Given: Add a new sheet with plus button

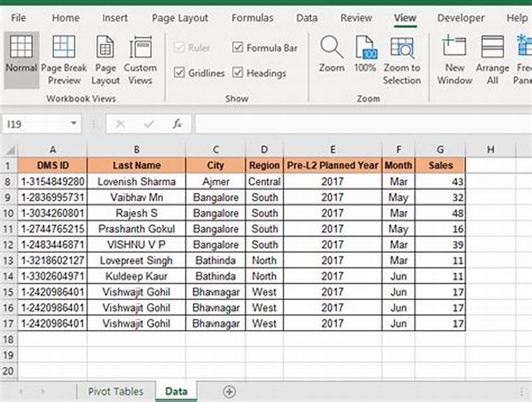Looking at the screenshot, I should click(229, 392).
